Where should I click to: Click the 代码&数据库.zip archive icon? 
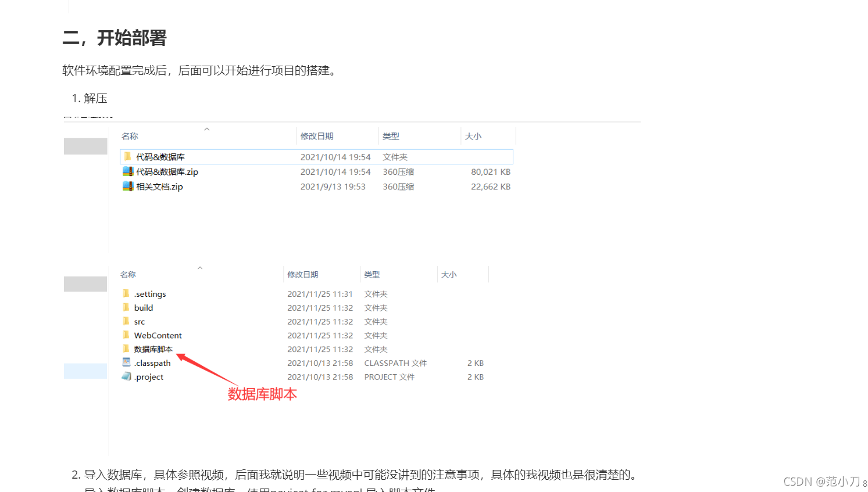coord(128,171)
